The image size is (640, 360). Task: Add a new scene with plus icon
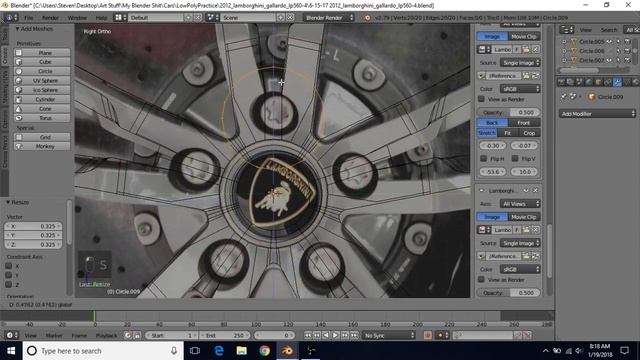(281, 18)
